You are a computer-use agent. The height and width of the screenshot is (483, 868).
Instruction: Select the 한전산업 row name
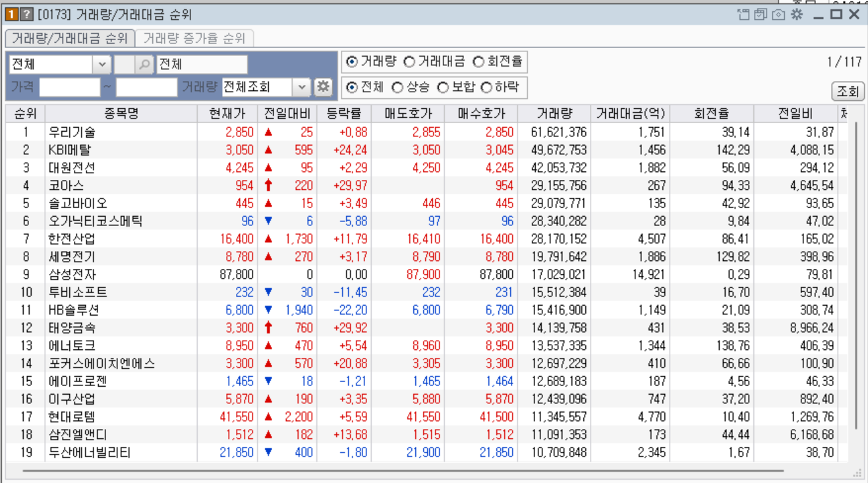[x=72, y=239]
